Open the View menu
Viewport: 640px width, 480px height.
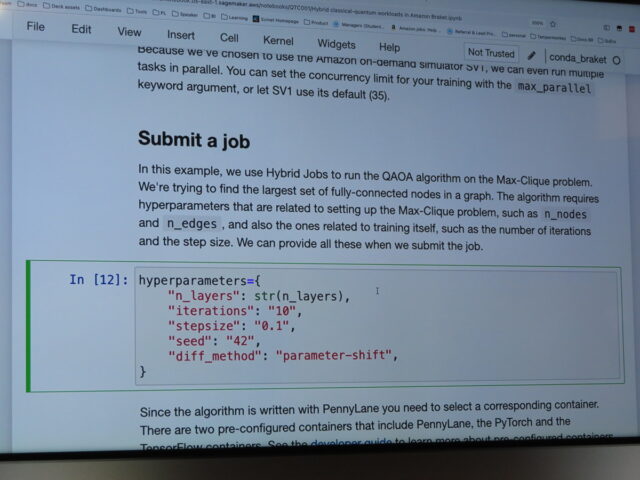(x=129, y=32)
